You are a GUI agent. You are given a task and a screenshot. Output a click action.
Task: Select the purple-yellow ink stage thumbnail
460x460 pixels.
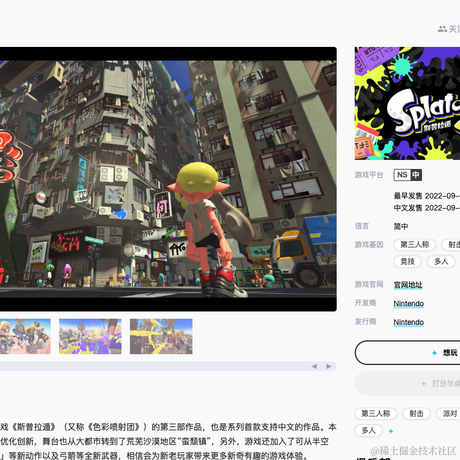(x=90, y=336)
